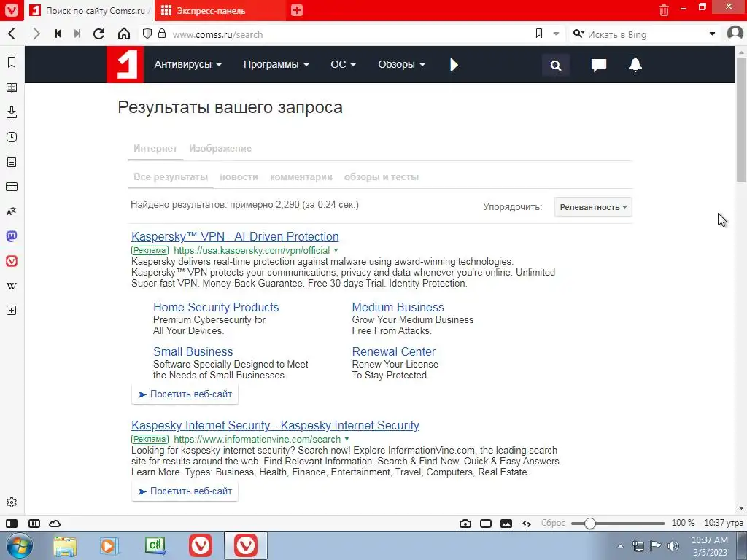Image resolution: width=747 pixels, height=560 pixels.
Task: Open a new browser tab
Action: point(297,10)
